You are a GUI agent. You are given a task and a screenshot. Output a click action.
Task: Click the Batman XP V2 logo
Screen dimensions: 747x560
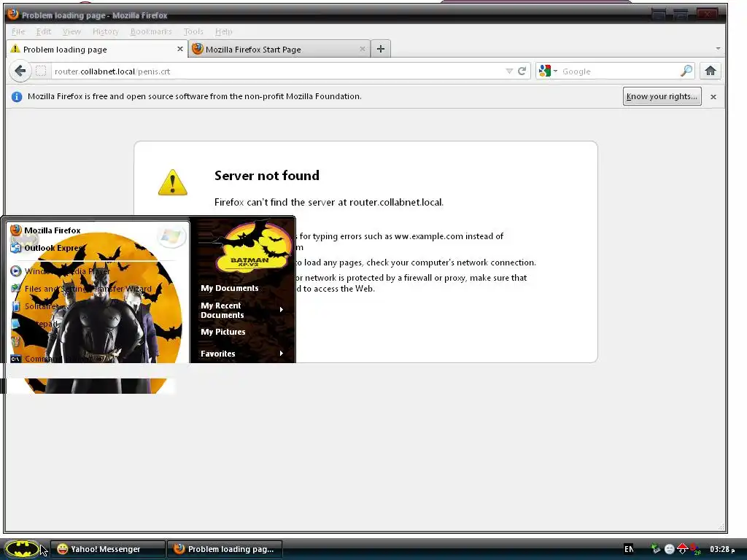[x=252, y=248]
